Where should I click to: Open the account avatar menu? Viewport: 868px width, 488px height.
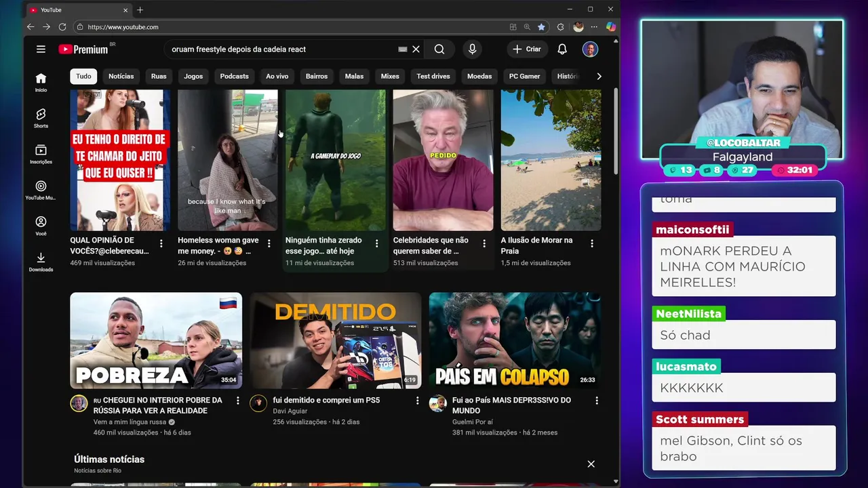point(590,49)
